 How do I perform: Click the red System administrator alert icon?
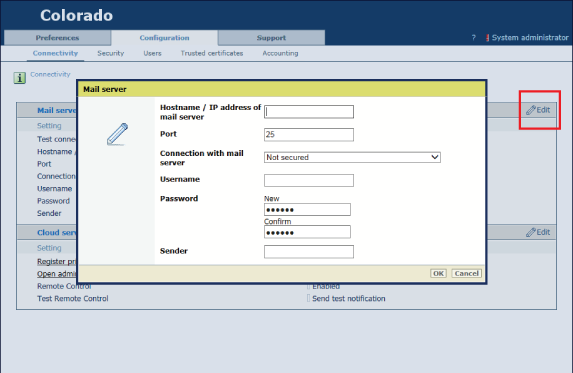pos(487,38)
